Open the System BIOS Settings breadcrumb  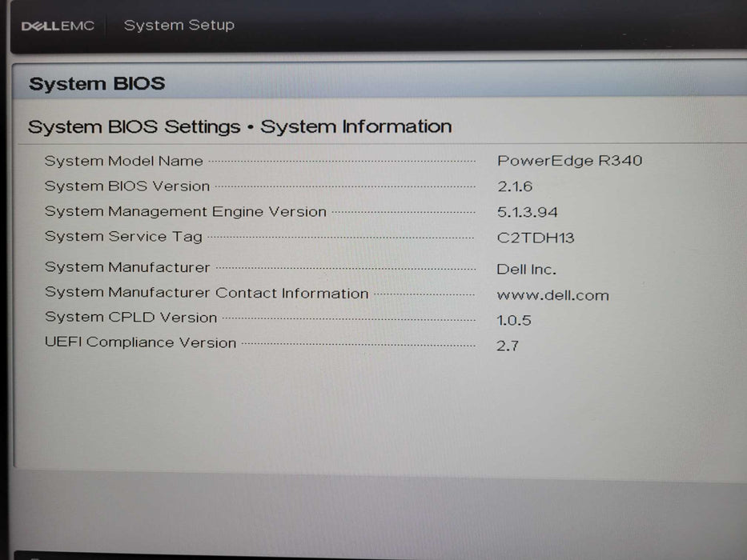point(132,126)
